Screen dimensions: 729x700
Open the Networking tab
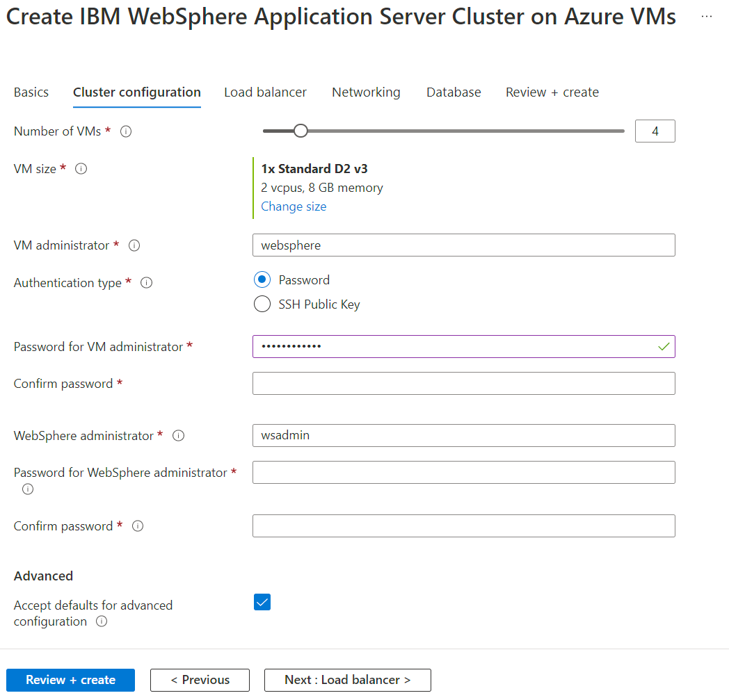pyautogui.click(x=366, y=92)
